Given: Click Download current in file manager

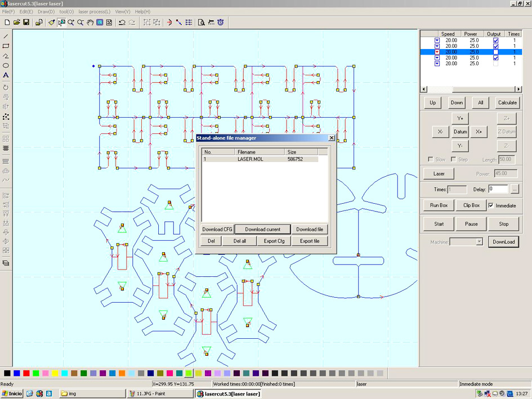Looking at the screenshot, I should coord(262,230).
